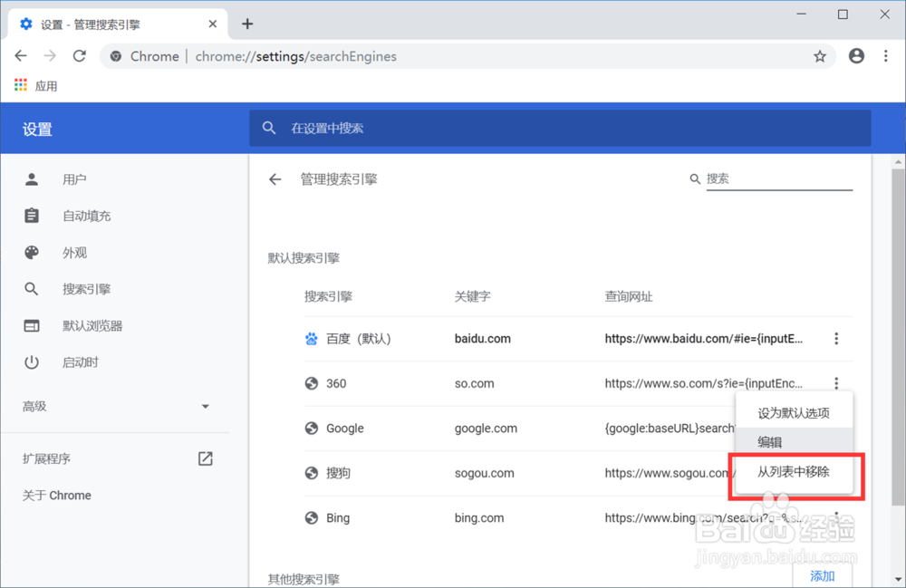Click the browser back arrow button
This screenshot has height=588, width=906.
coord(21,56)
